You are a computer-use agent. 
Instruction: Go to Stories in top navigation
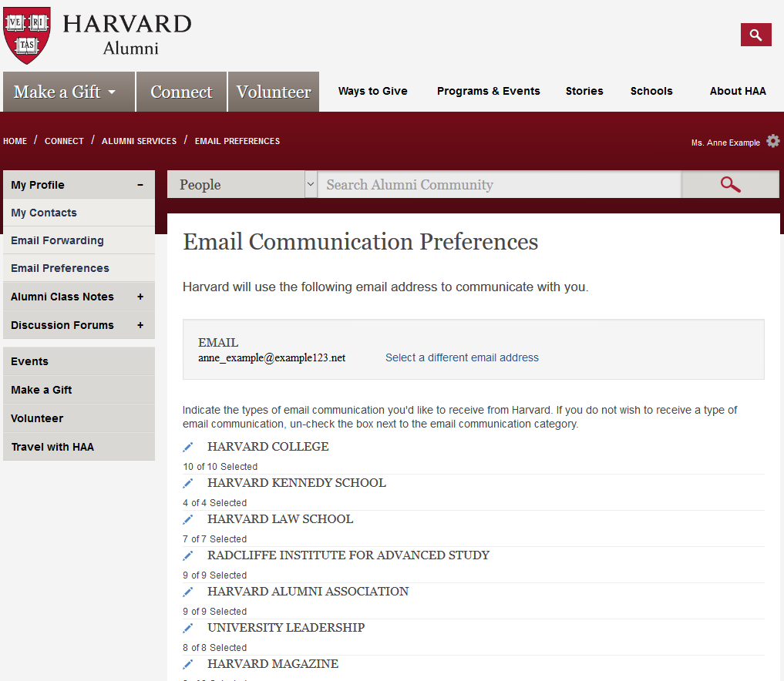[x=584, y=91]
